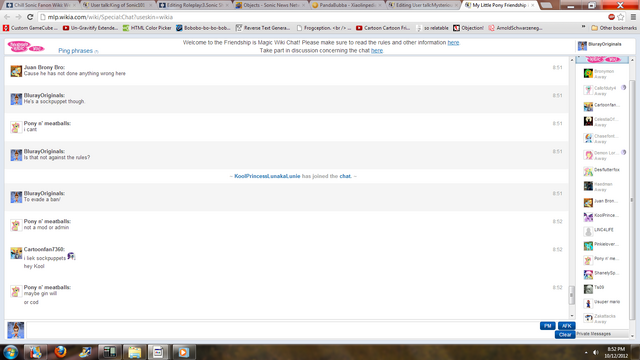This screenshot has width=640, height=360.
Task: Open the so relatable bookmark
Action: [x=432, y=28]
